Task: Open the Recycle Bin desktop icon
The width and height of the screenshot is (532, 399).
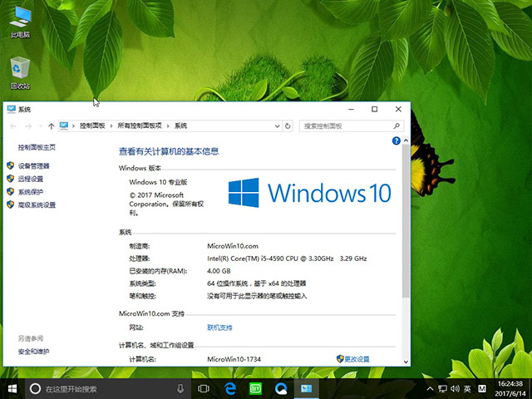Action: click(x=20, y=73)
